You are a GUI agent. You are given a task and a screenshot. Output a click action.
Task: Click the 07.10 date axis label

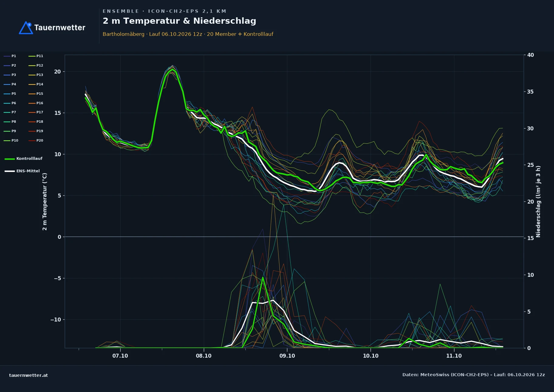[x=120, y=356]
